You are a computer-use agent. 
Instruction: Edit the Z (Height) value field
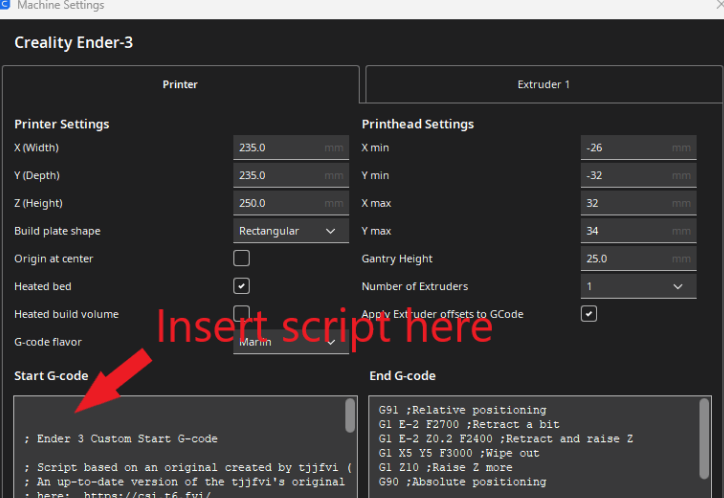click(291, 203)
